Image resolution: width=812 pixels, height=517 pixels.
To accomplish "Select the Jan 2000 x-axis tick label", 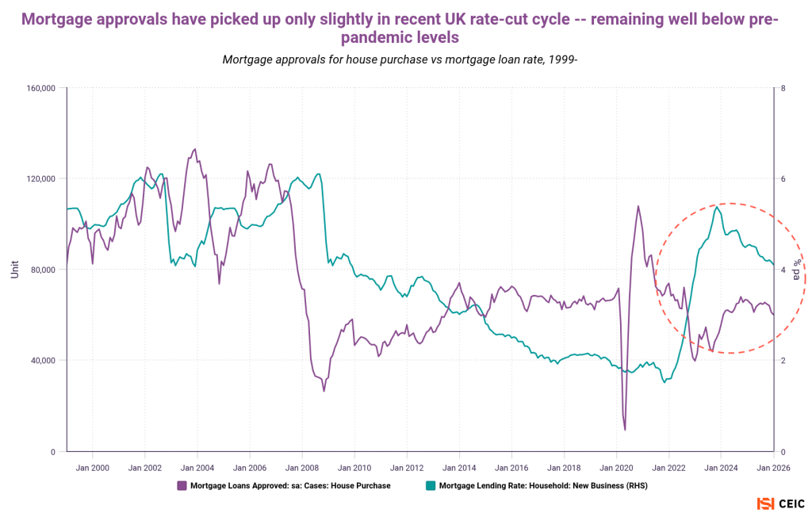I will (93, 467).
